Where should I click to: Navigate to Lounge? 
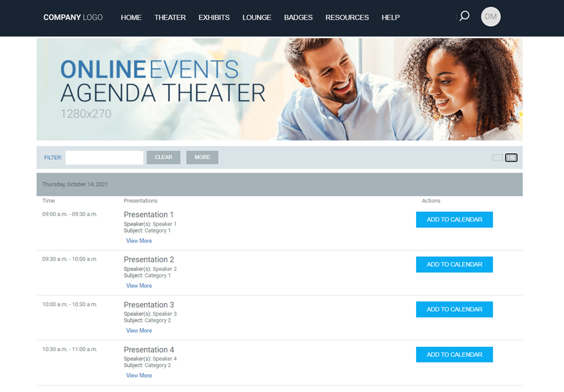[x=257, y=17]
